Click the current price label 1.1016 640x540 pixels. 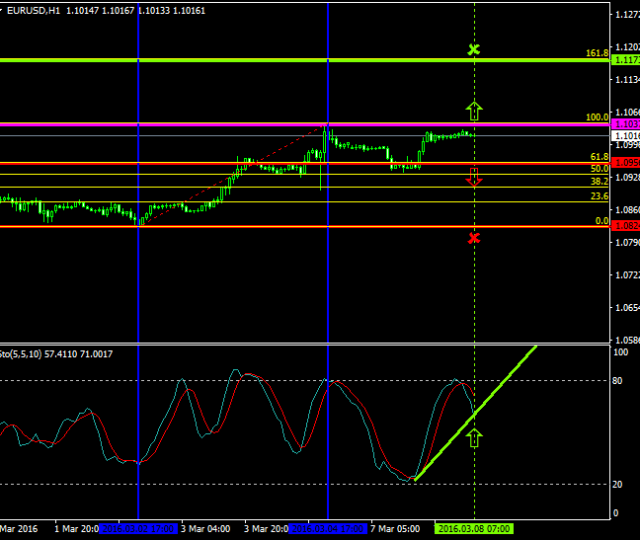click(x=626, y=135)
